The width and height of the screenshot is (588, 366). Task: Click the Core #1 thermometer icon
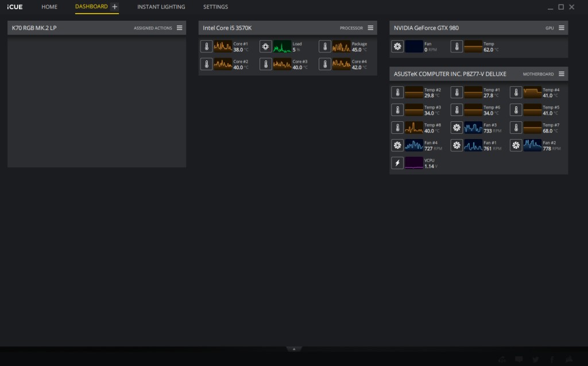coord(206,47)
